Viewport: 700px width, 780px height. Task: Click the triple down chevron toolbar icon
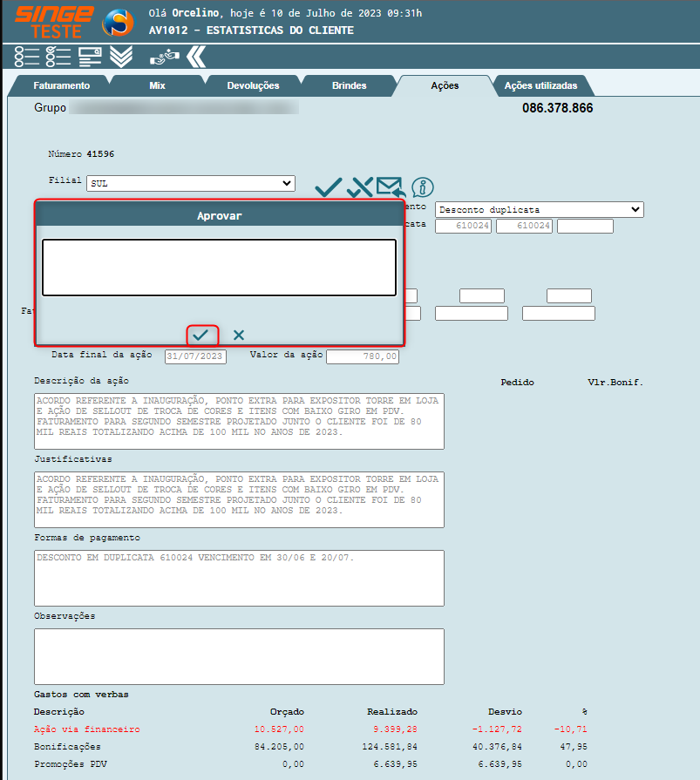[121, 57]
